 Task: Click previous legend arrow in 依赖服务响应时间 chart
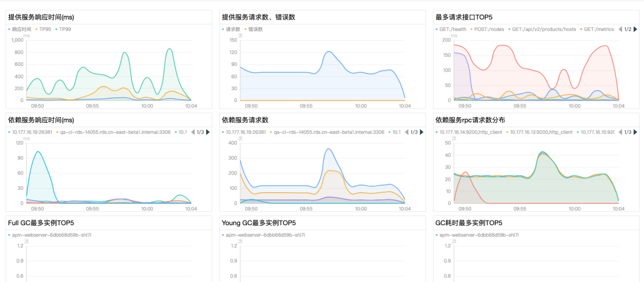point(192,132)
